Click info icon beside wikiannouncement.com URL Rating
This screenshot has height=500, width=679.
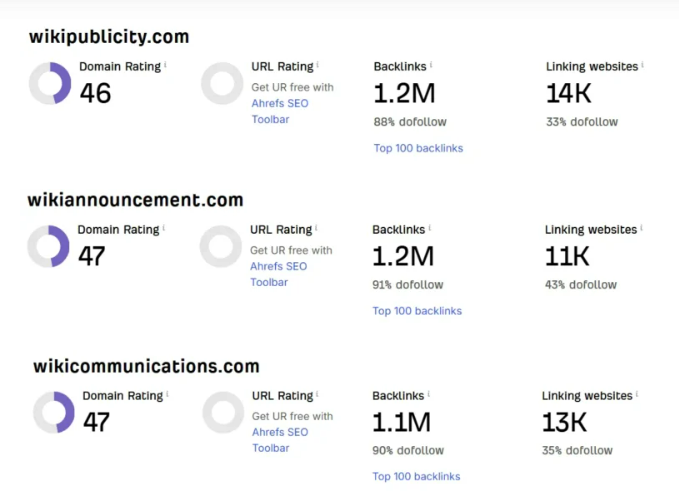point(316,228)
